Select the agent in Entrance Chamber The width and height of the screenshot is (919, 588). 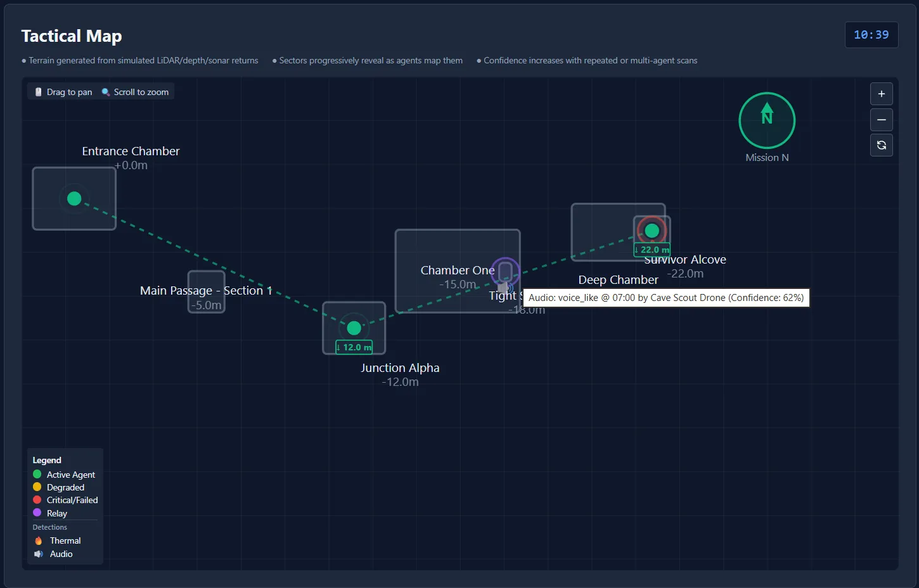click(x=74, y=198)
